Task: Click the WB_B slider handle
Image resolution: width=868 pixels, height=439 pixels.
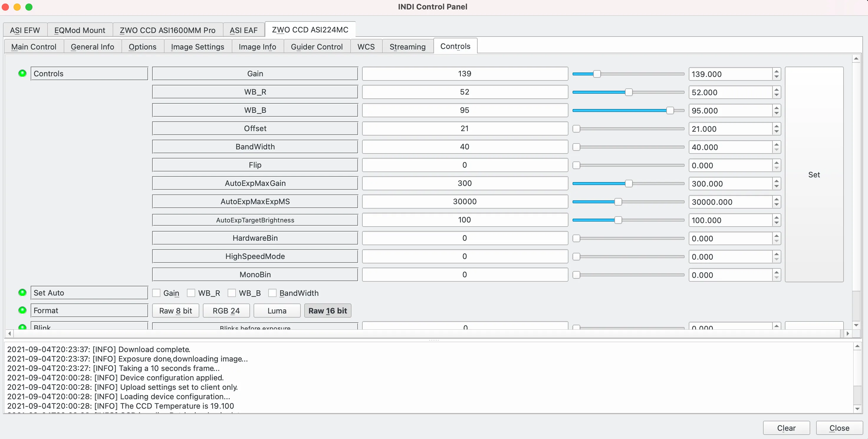Action: [670, 110]
